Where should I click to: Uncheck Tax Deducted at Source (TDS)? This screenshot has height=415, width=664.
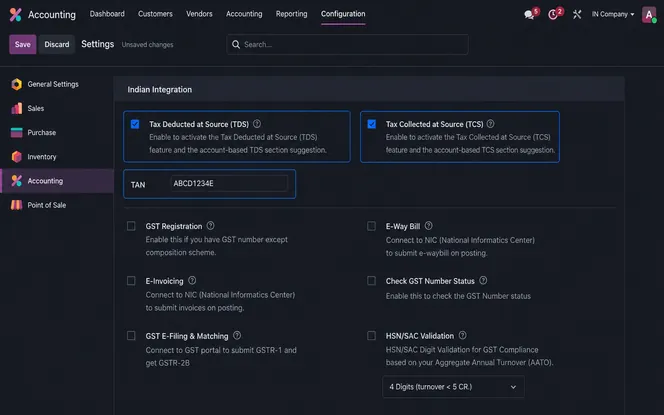tap(135, 124)
